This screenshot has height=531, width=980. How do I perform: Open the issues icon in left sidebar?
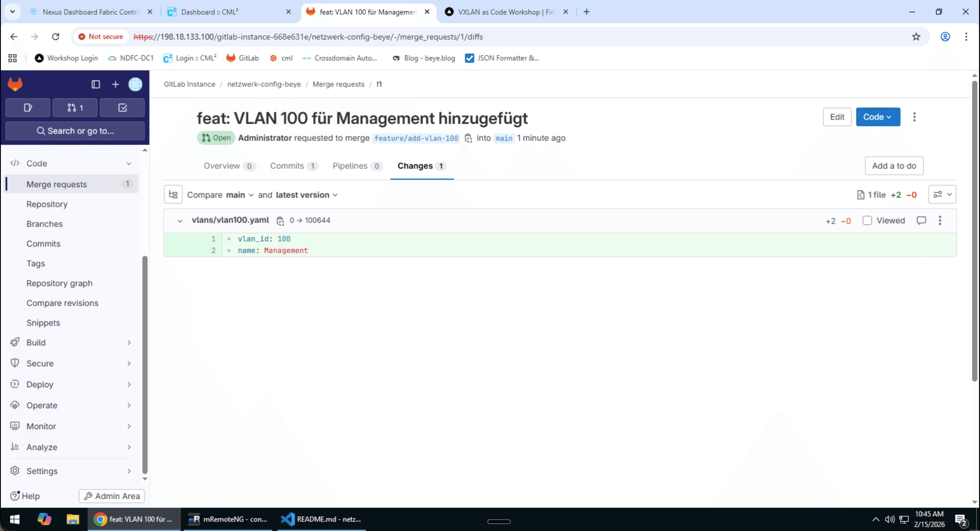click(27, 108)
